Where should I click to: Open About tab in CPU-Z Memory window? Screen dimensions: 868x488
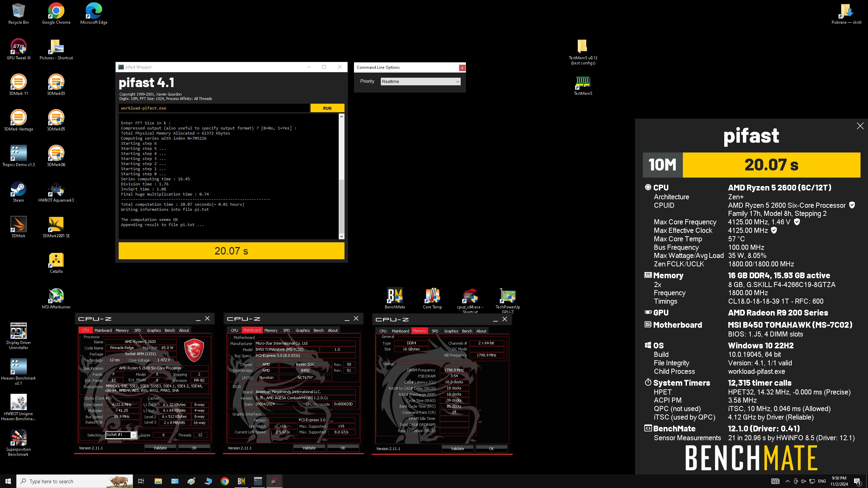click(x=481, y=331)
